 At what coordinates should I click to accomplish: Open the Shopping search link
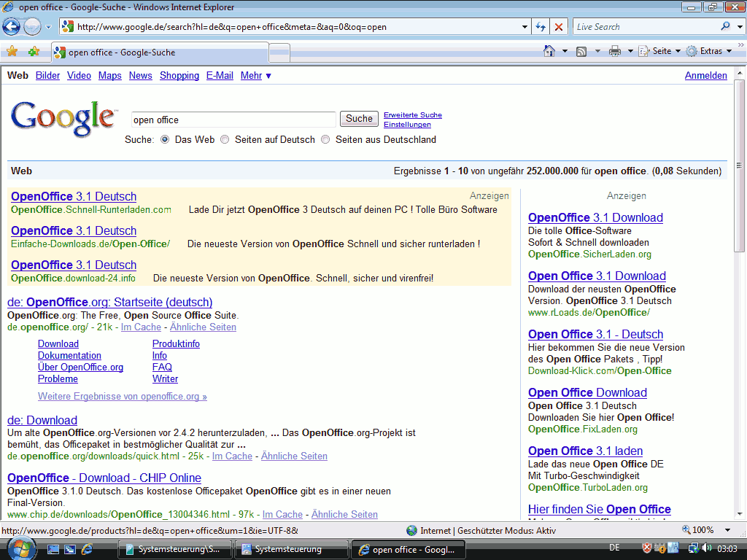click(179, 75)
